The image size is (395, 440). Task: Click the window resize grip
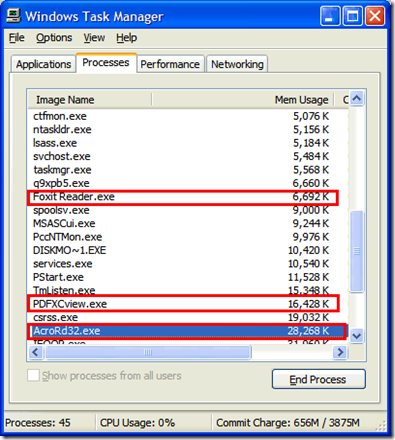pyautogui.click(x=381, y=425)
